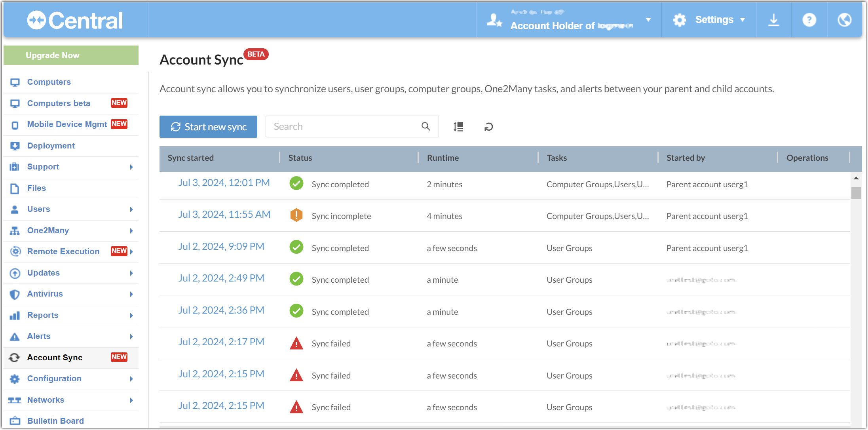Open help via the question mark icon
Image resolution: width=868 pixels, height=430 pixels.
(809, 19)
